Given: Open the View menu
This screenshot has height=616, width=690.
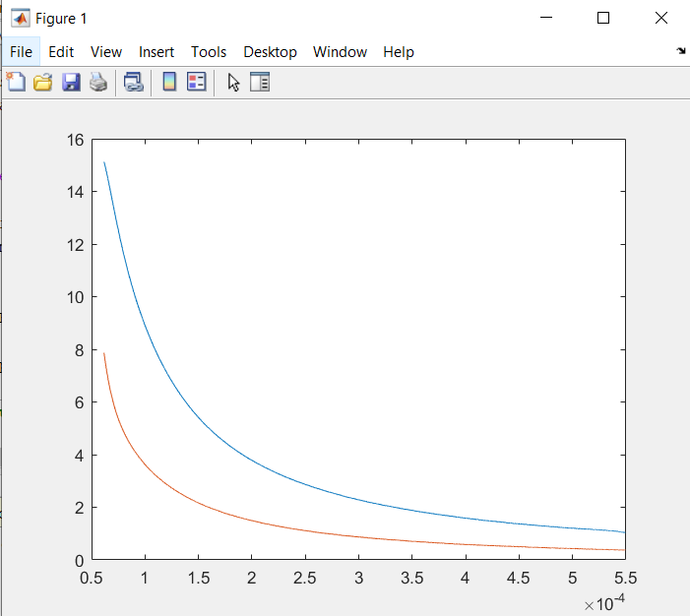Looking at the screenshot, I should tap(106, 52).
